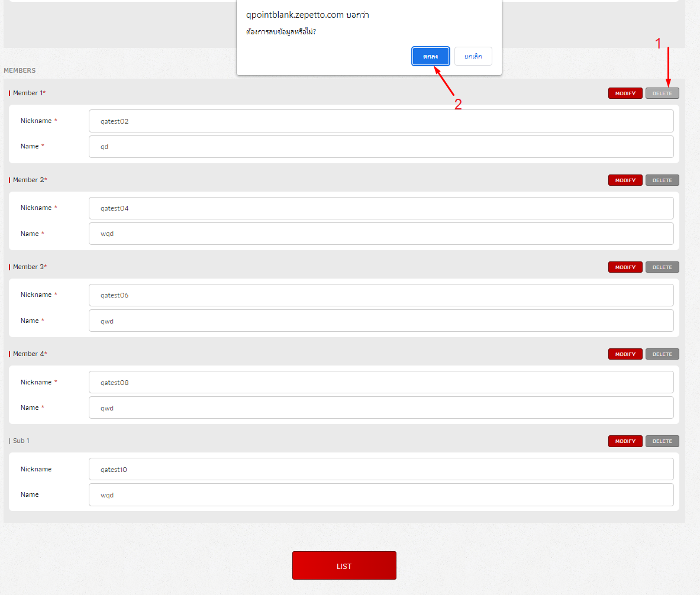The height and width of the screenshot is (595, 700).
Task: Click DELETE for Member 2
Action: (x=662, y=180)
